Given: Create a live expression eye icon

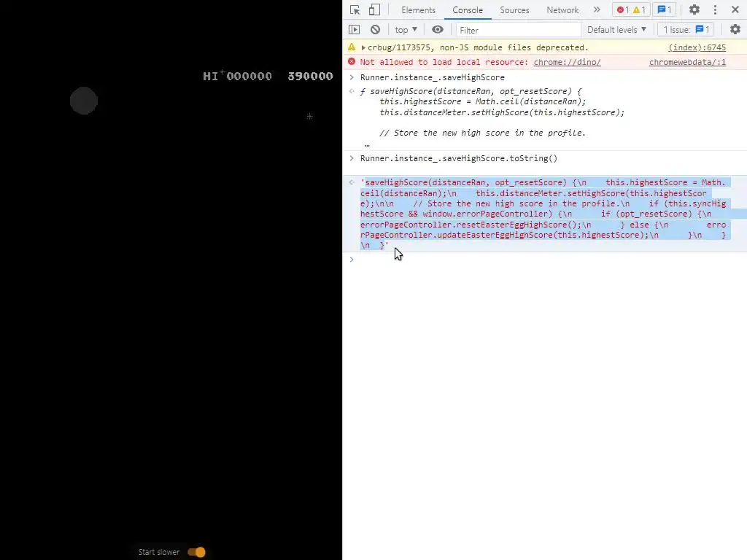Looking at the screenshot, I should coord(438,29).
